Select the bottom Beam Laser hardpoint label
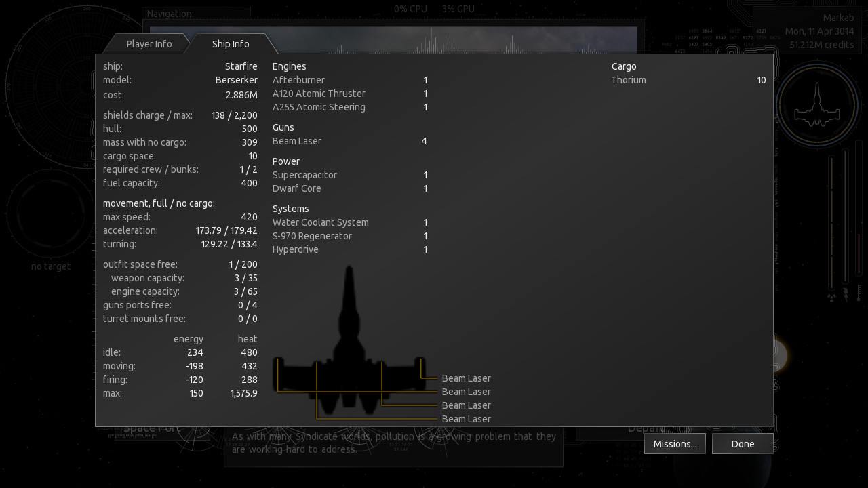 point(466,419)
